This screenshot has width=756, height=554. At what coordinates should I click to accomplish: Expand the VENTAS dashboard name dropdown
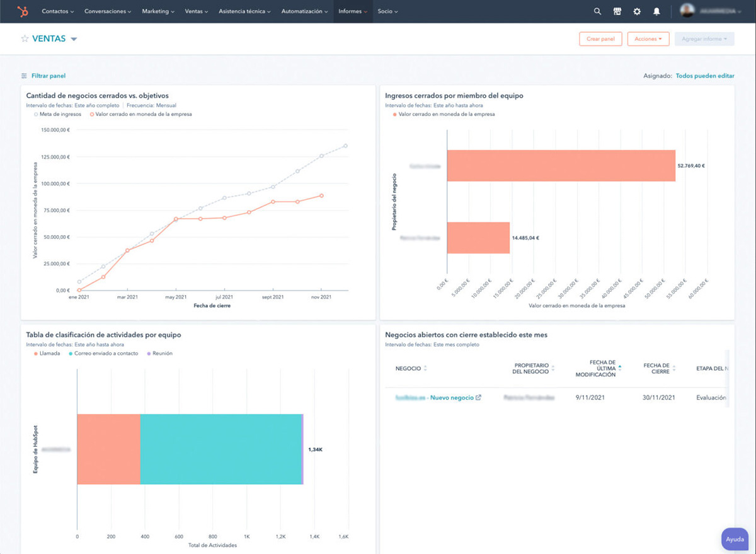pos(74,38)
